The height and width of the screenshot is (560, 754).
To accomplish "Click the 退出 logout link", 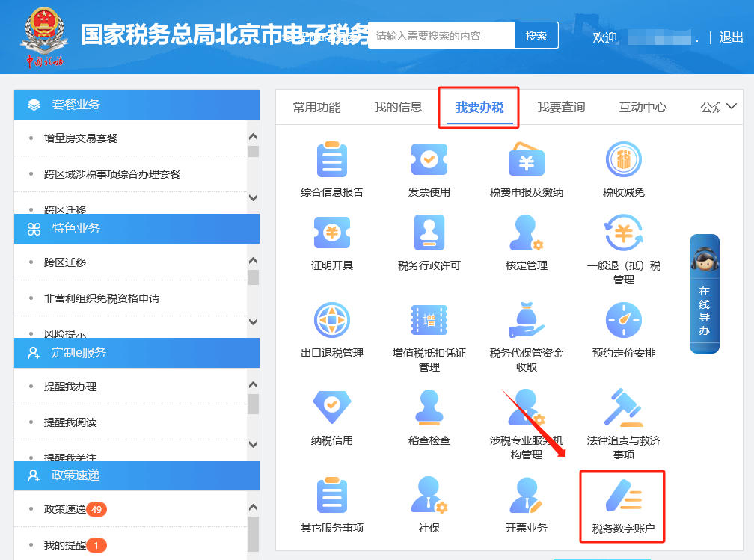I will pyautogui.click(x=731, y=37).
